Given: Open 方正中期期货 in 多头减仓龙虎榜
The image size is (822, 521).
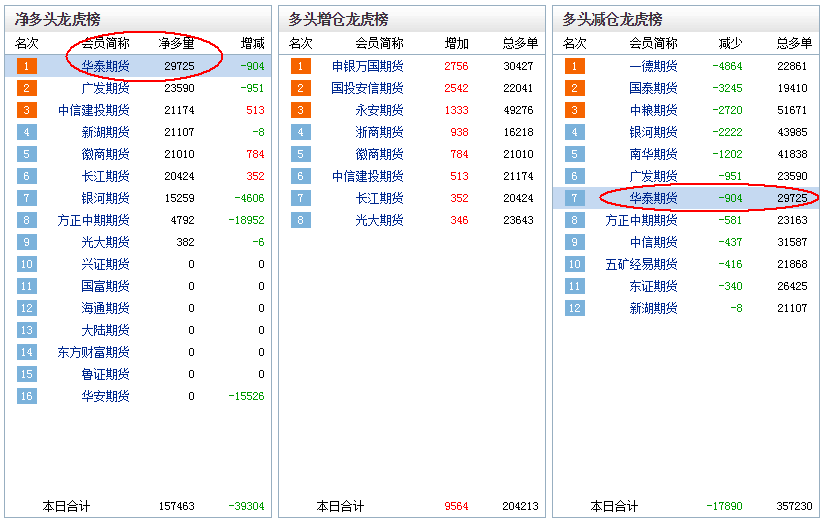Looking at the screenshot, I should click(x=641, y=220).
